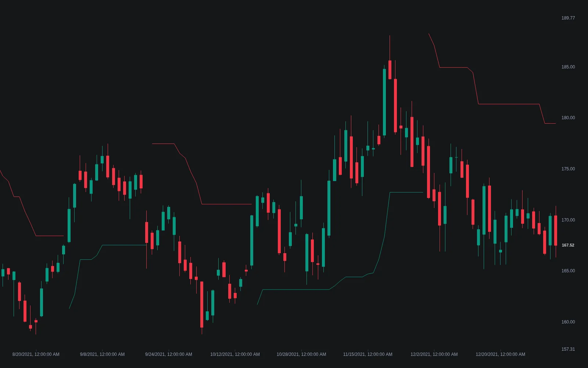
Task: Click the 189.77 price label on price axis
Action: click(x=568, y=18)
